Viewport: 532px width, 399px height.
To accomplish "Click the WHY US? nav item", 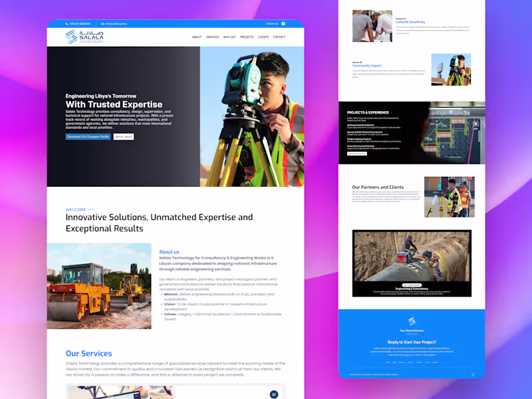I will [229, 37].
